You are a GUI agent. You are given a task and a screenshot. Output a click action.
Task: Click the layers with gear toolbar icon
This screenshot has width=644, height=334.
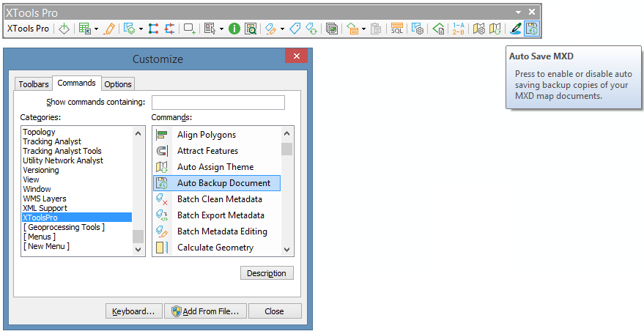click(418, 29)
